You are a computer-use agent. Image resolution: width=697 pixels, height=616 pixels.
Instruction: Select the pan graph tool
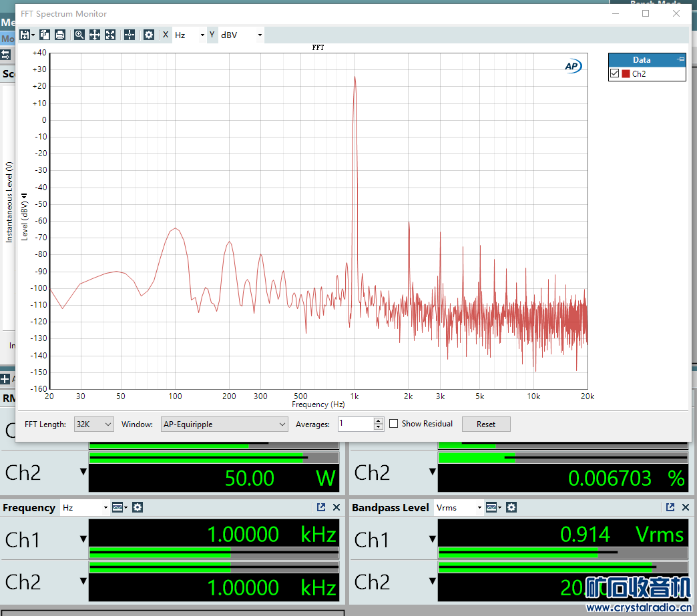click(95, 35)
